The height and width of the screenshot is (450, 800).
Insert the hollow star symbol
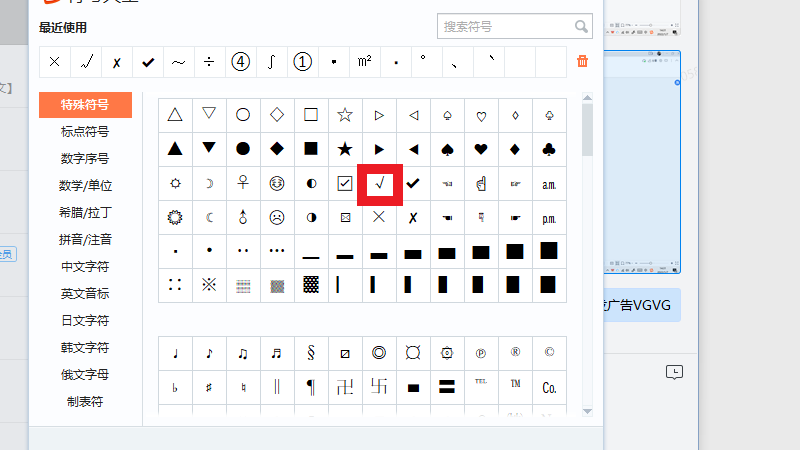(345, 115)
